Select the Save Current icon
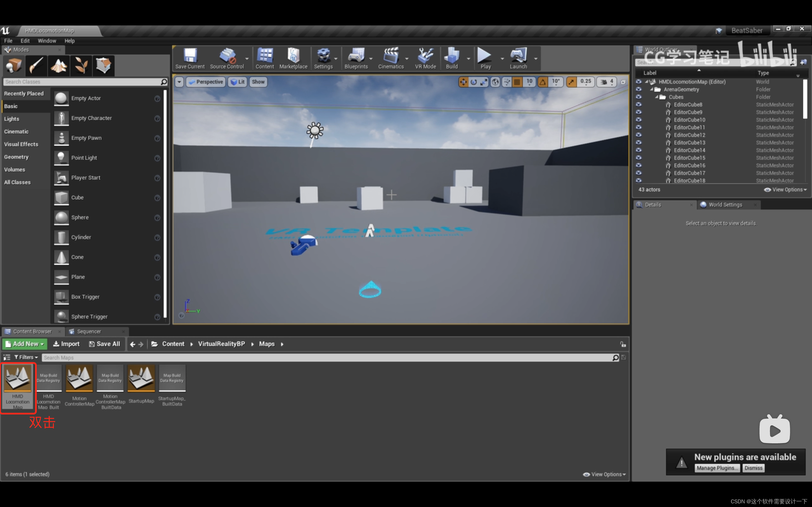 coord(189,57)
